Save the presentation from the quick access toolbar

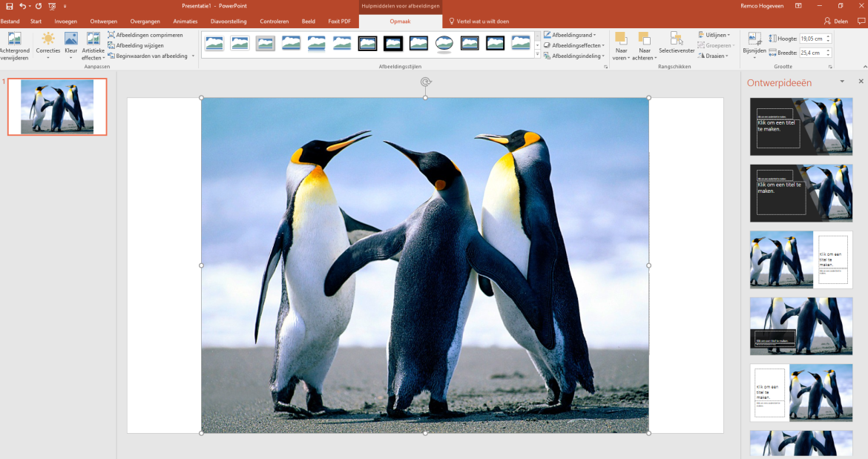[x=10, y=6]
